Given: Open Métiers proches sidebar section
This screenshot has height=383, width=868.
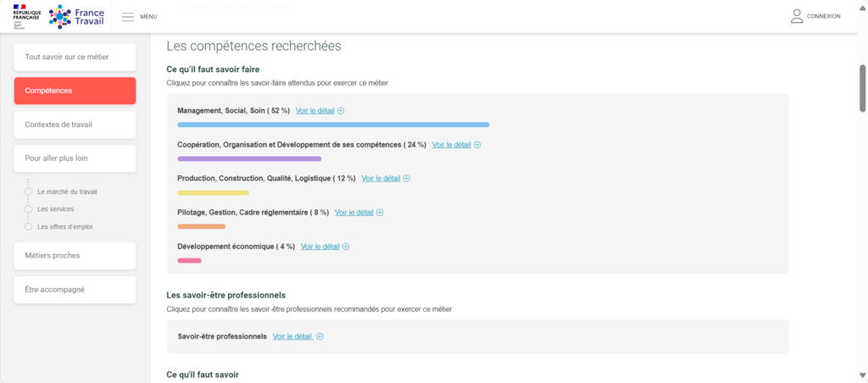Looking at the screenshot, I should tap(75, 256).
